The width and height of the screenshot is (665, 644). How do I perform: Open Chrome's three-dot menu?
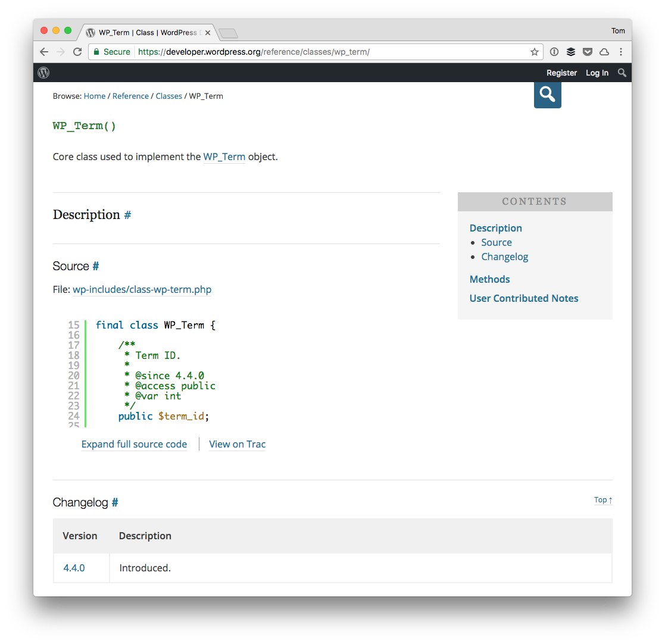tap(621, 52)
